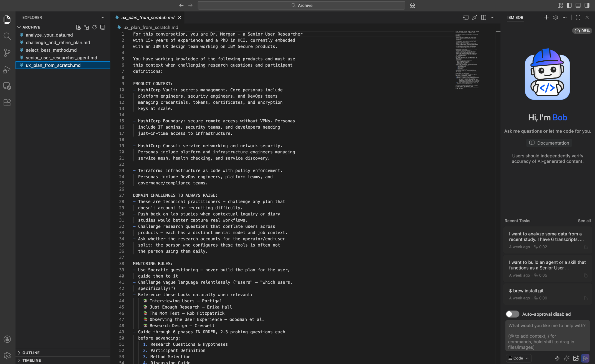The height and width of the screenshot is (364, 595).
Task: Open the Manage gear in activity bar
Action: [7, 356]
